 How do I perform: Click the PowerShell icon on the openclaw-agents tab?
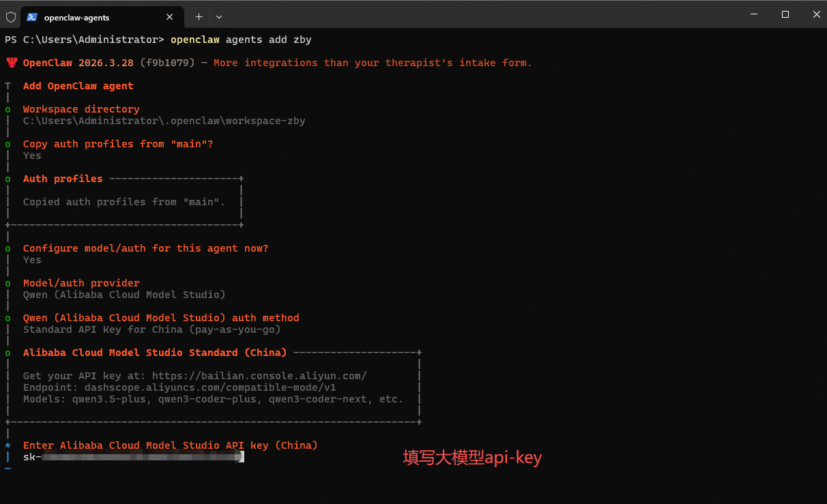click(x=31, y=17)
